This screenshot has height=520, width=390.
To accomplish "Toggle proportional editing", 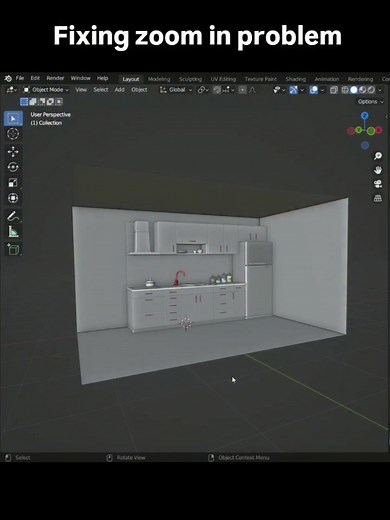I will tap(243, 90).
